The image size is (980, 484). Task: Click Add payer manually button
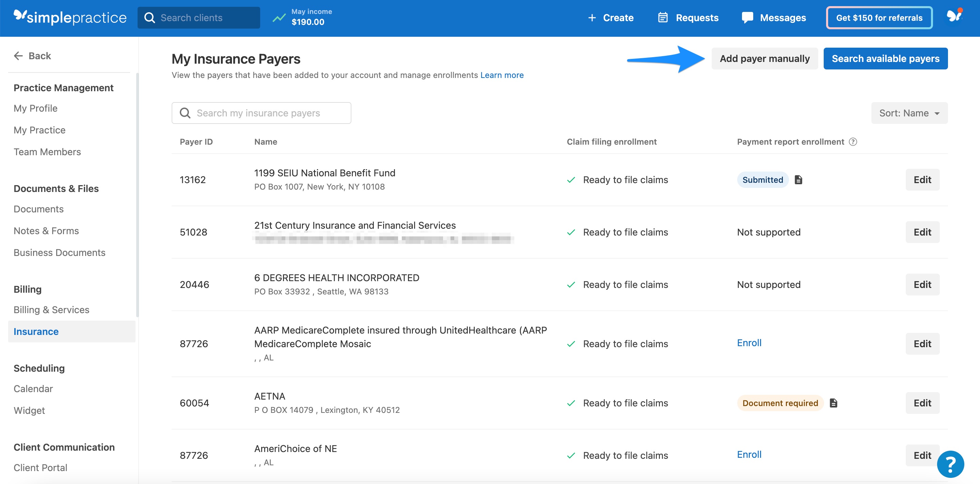[765, 59]
